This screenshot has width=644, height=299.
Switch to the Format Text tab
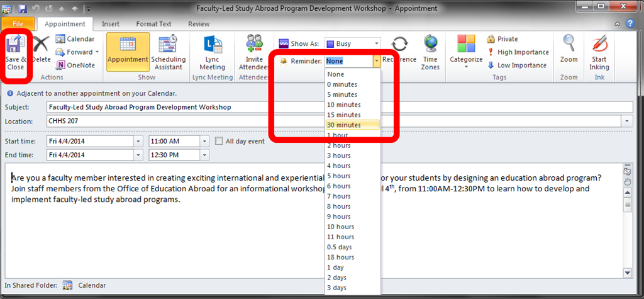coord(153,24)
